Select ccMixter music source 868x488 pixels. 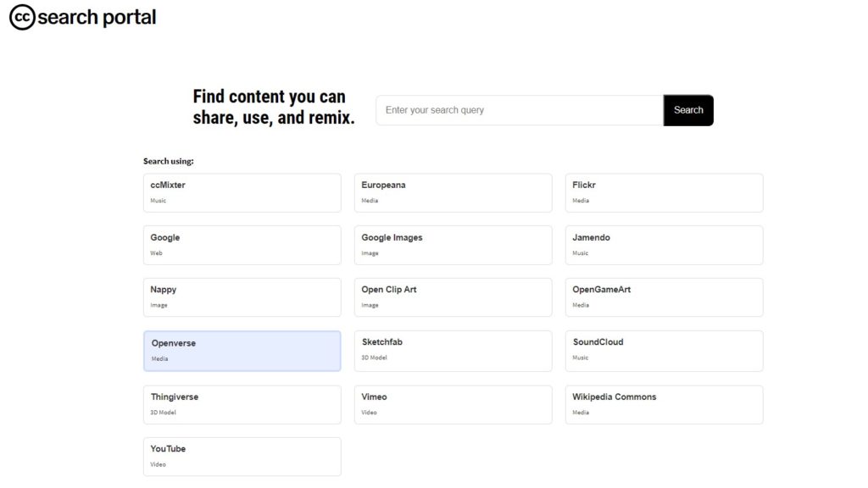click(x=242, y=192)
